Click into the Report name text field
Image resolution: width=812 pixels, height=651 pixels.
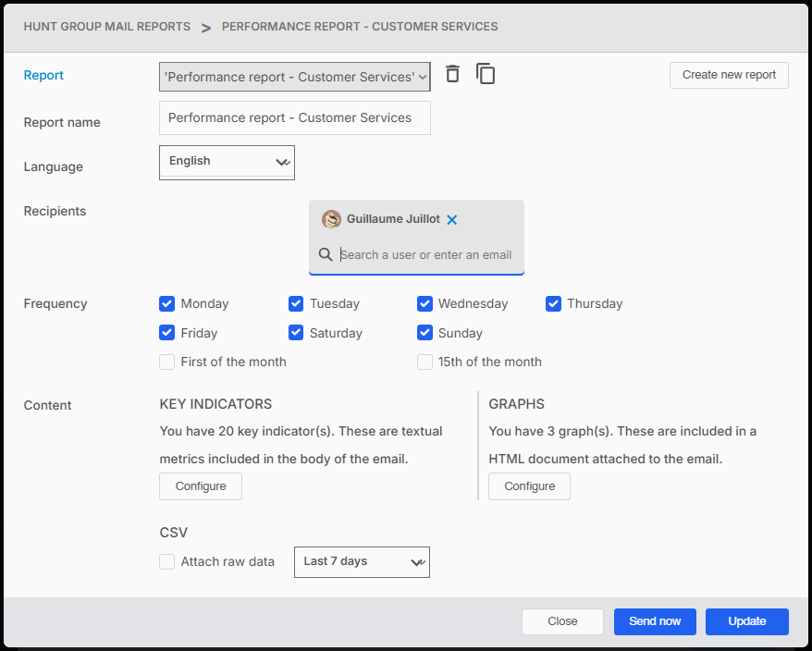pyautogui.click(x=294, y=118)
